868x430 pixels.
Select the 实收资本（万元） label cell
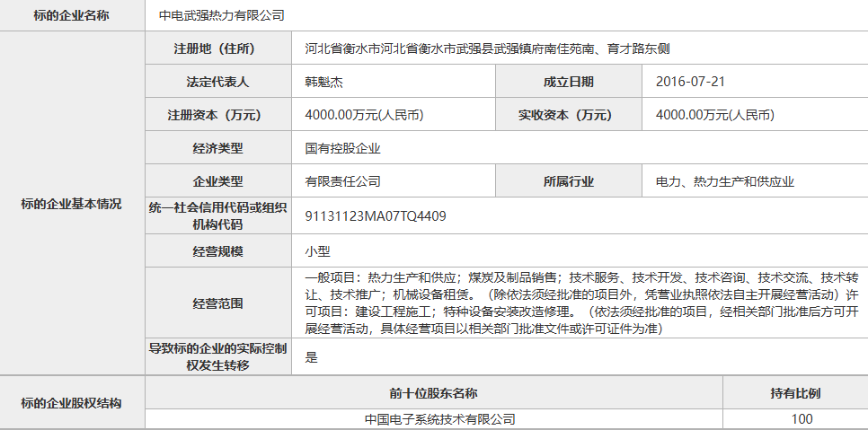568,115
